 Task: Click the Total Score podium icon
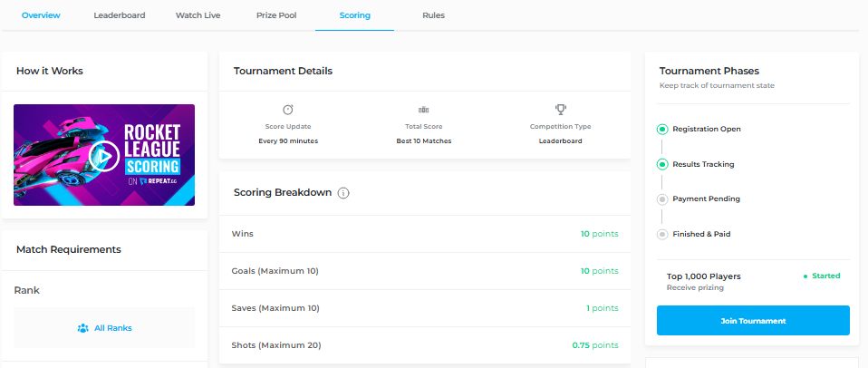(423, 110)
